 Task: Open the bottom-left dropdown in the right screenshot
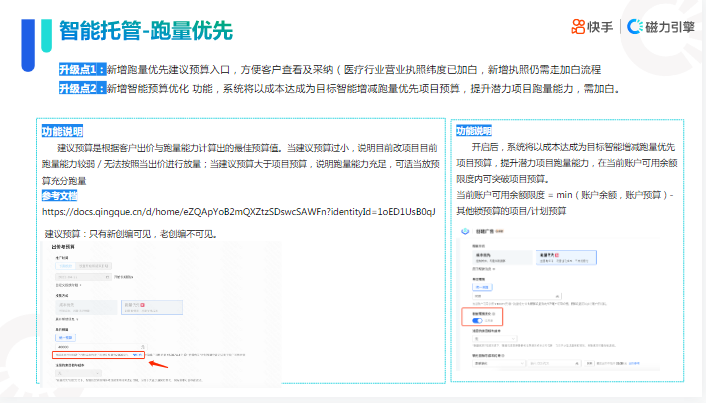coord(498,363)
